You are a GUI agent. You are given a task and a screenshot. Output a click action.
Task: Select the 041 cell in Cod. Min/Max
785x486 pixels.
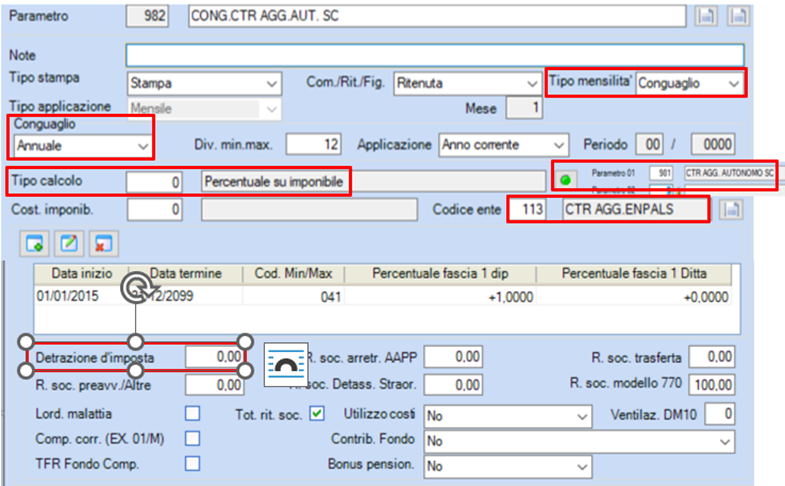(x=294, y=297)
